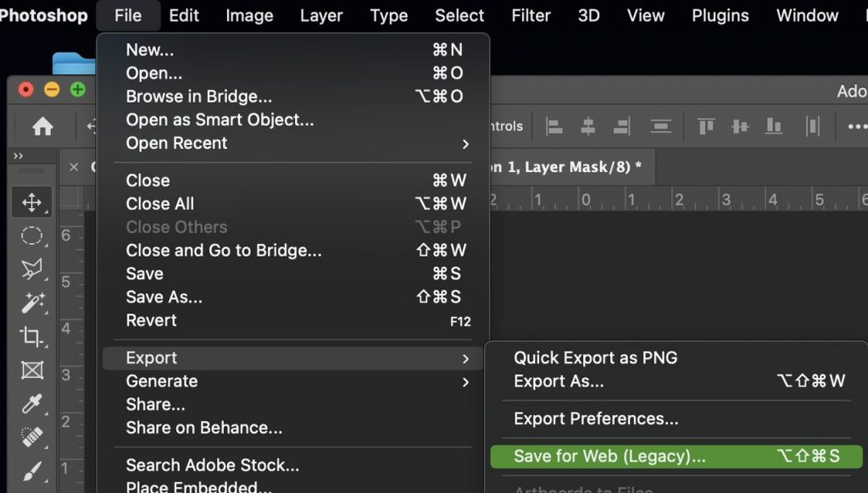Open the Export submenu arrow

(465, 358)
